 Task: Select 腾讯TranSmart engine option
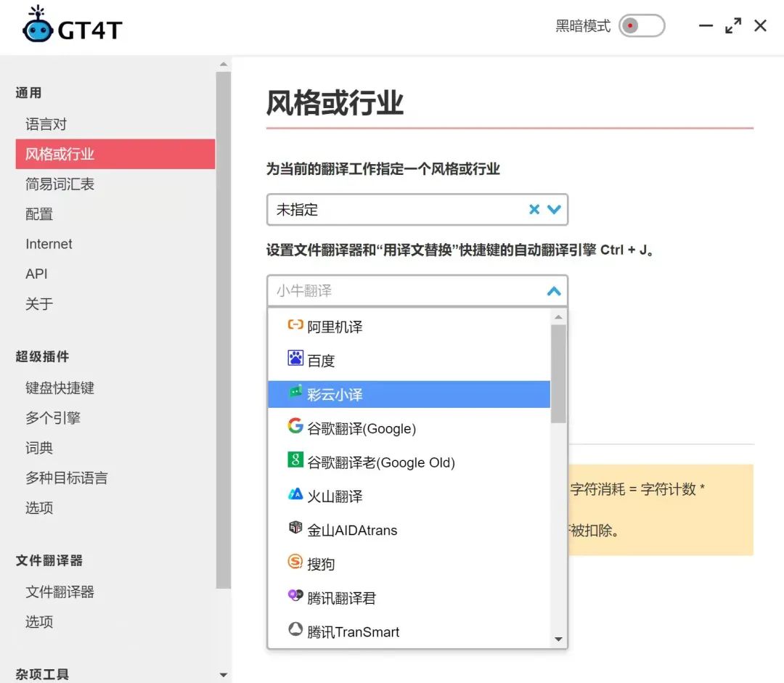point(409,632)
